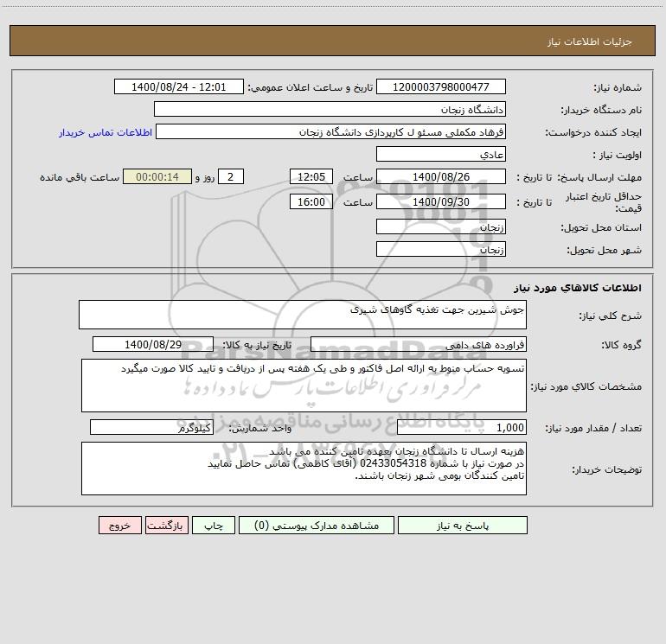Click the label 'تعداد / مقدار مورد نیاز:'
The image size is (666, 644).
coord(593,428)
